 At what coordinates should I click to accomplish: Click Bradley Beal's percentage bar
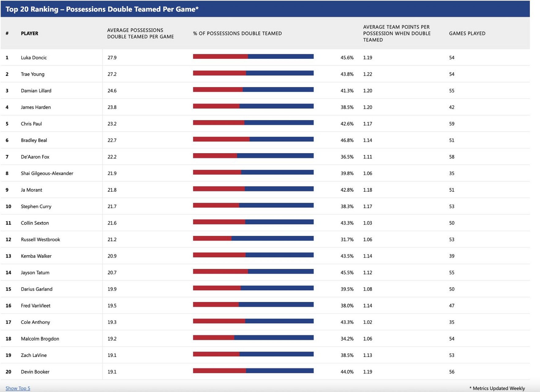253,139
